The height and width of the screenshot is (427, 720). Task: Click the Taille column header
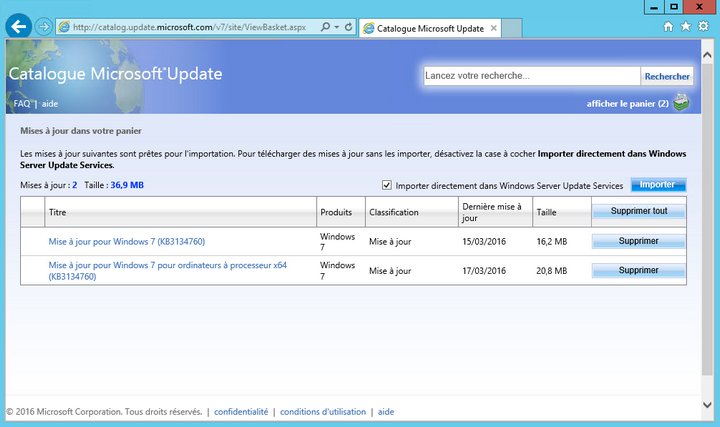tap(562, 212)
